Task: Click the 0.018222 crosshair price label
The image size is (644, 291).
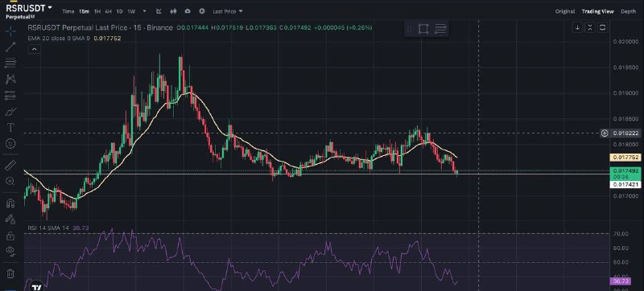Action: [625, 133]
